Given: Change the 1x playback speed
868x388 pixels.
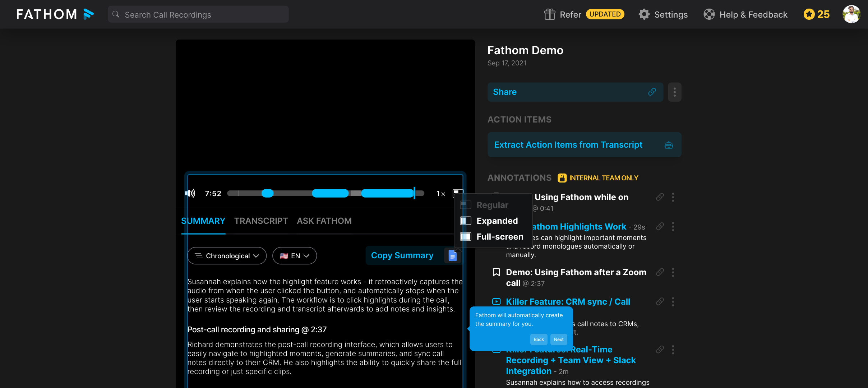Looking at the screenshot, I should click(441, 194).
